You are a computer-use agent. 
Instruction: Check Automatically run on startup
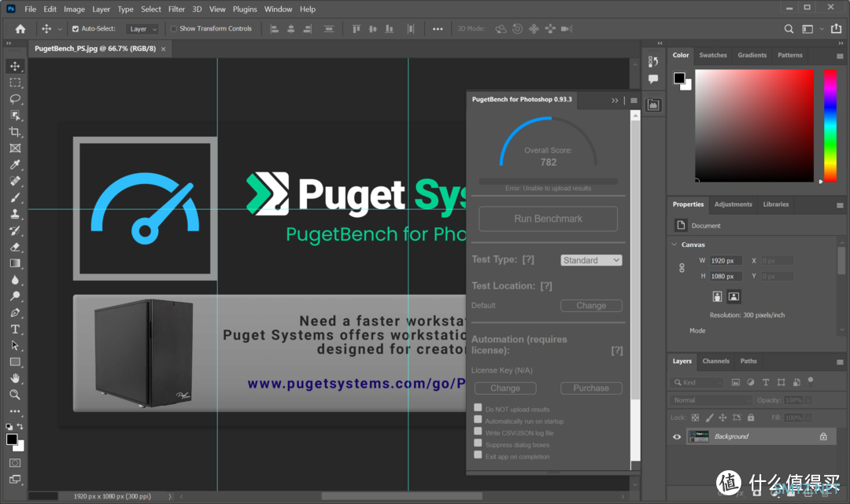[x=478, y=419]
